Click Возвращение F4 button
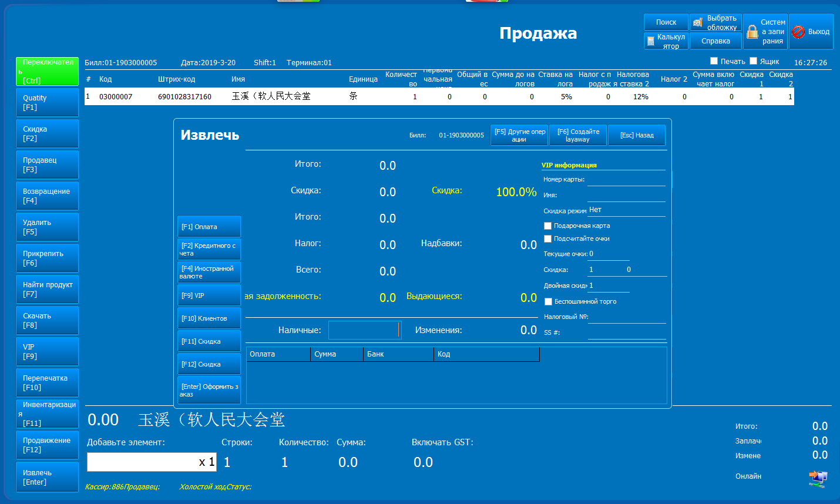 (x=47, y=196)
